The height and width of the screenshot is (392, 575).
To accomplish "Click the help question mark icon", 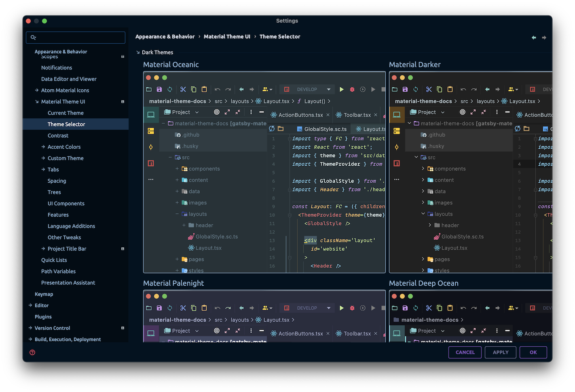I will tap(32, 352).
